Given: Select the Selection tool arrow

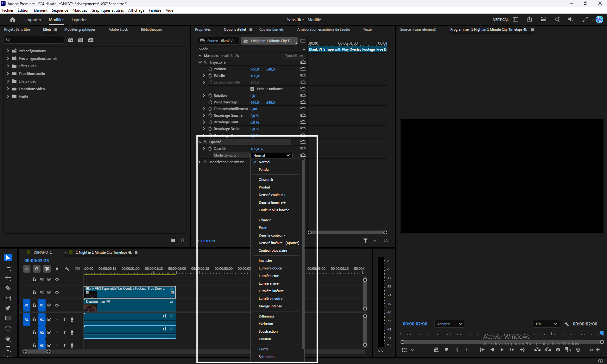Looking at the screenshot, I should [x=8, y=258].
